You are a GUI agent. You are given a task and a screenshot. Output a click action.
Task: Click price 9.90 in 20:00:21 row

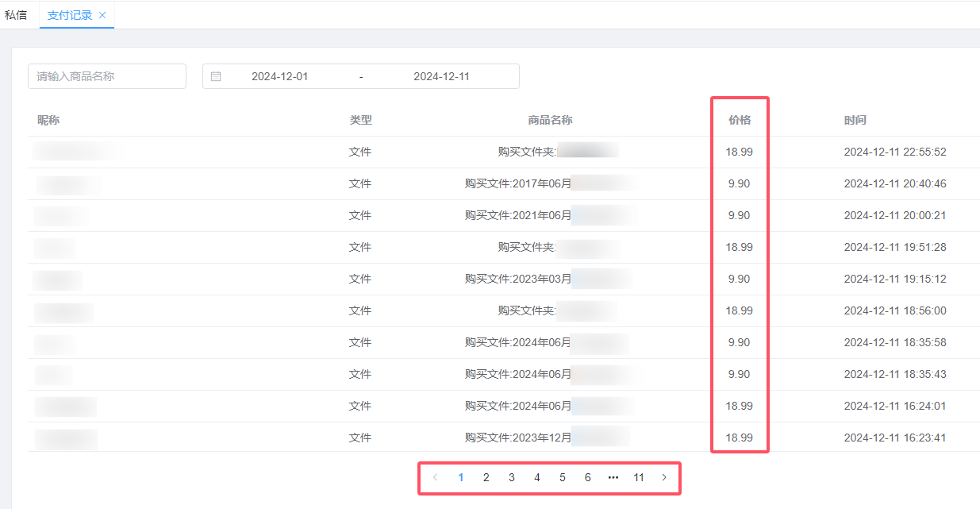(740, 215)
